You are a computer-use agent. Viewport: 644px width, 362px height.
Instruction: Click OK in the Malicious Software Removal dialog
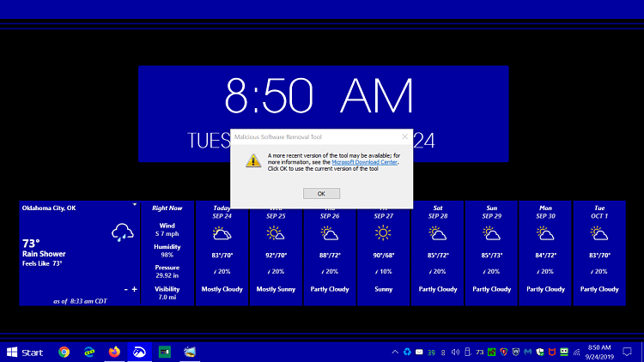click(321, 193)
